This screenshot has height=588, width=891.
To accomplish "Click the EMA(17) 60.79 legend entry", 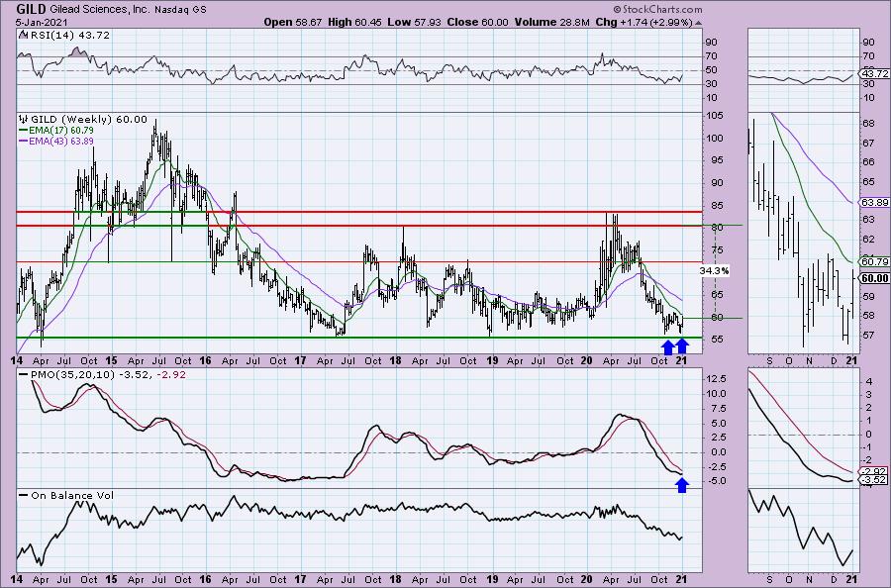I will click(62, 130).
